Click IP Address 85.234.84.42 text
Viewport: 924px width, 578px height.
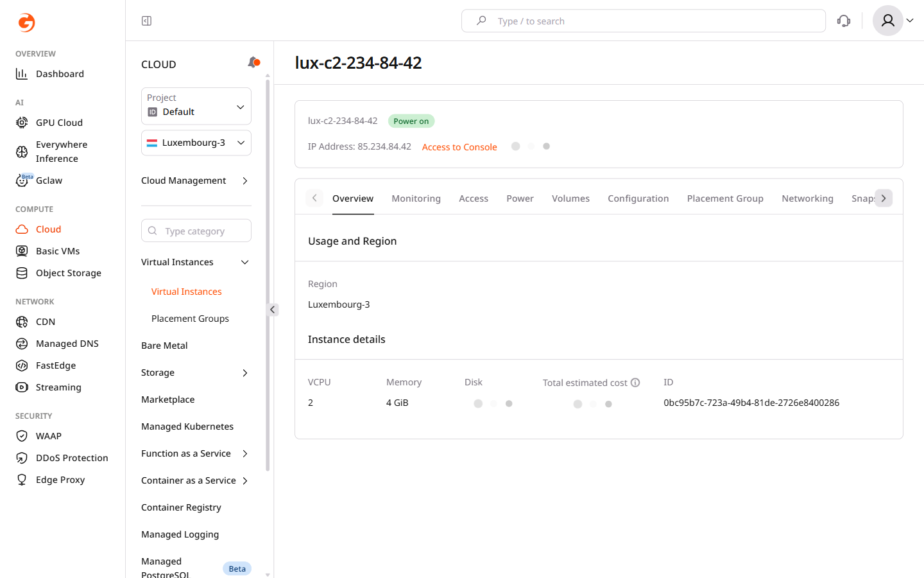(359, 146)
